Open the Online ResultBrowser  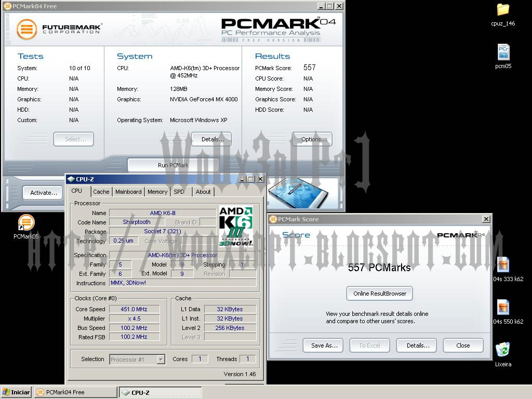coord(380,294)
